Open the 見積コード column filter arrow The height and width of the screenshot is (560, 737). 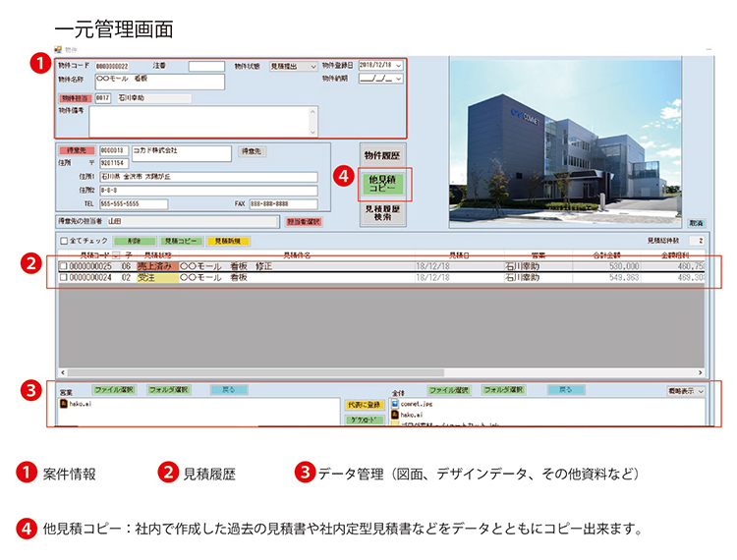click(116, 255)
